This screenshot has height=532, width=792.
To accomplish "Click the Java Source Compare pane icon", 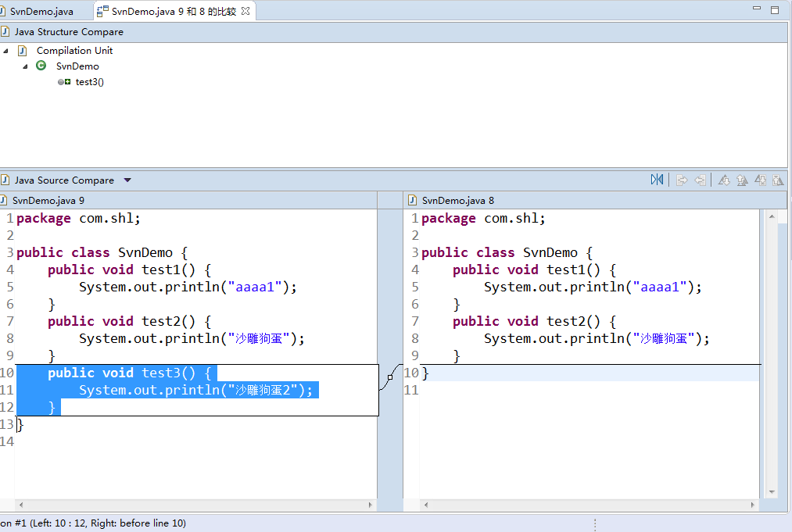I will pyautogui.click(x=5, y=180).
